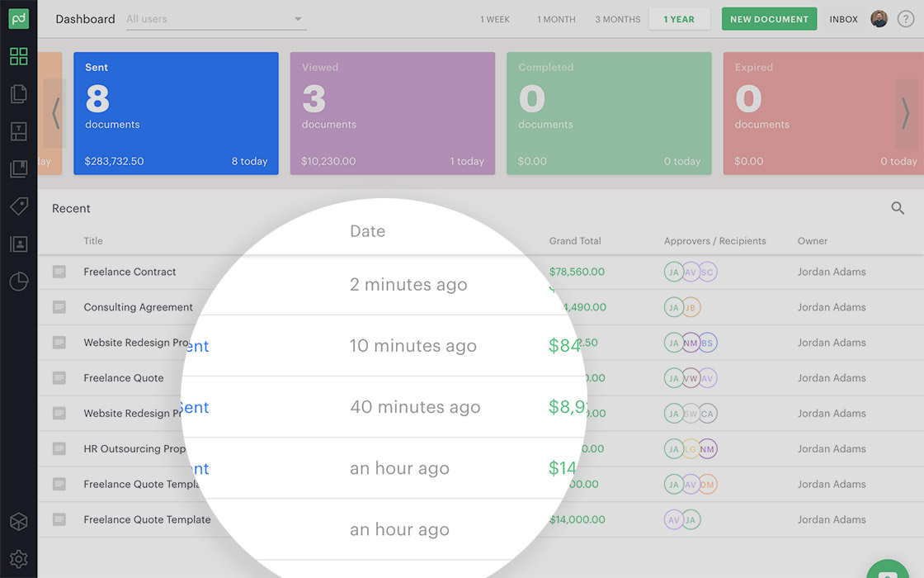Open the PandaDoc logo home icon
Viewport: 924px width, 578px height.
pos(18,19)
